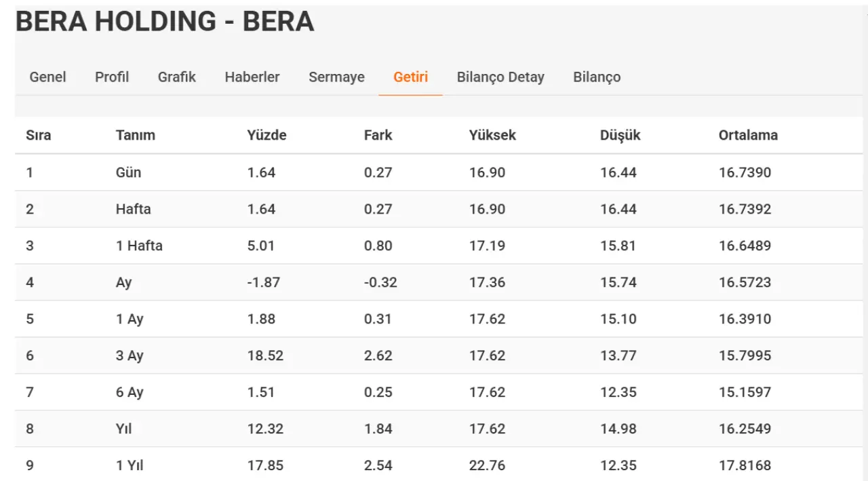The height and width of the screenshot is (481, 868).
Task: Click the 15.1597 average value
Action: (x=745, y=392)
